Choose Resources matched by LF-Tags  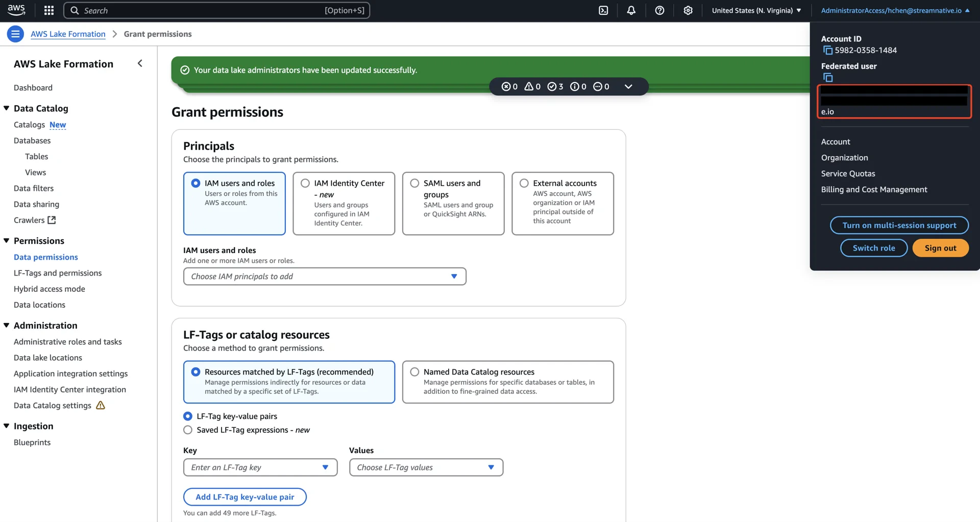[289, 382]
